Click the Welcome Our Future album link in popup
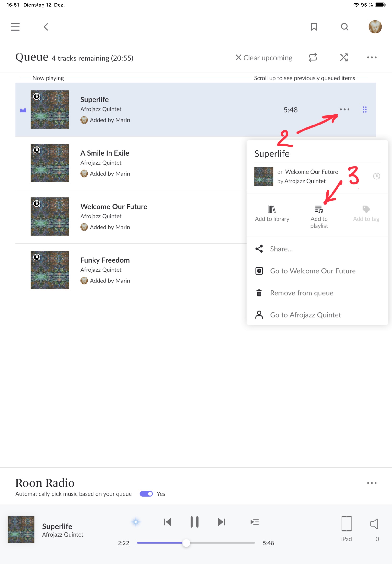Image resolution: width=392 pixels, height=564 pixels. 311,172
